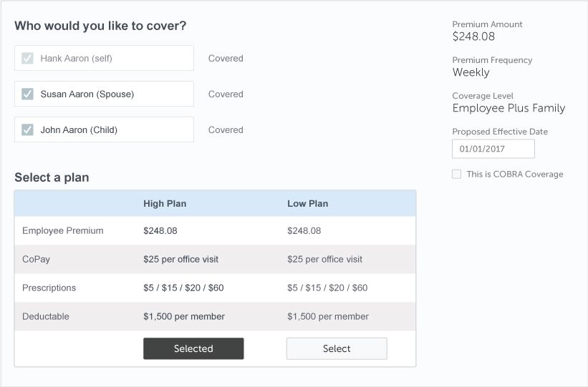Viewport: 588px width, 387px height.
Task: Click the Prescriptions row label
Action: pos(49,288)
